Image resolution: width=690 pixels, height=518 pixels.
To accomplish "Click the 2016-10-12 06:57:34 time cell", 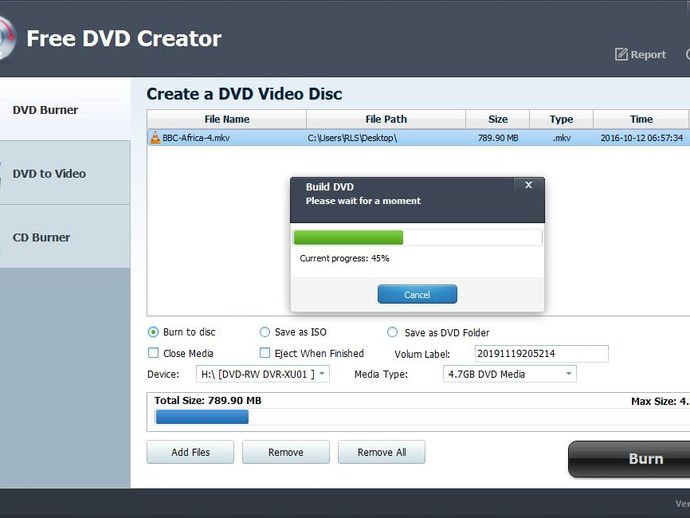I will (642, 138).
